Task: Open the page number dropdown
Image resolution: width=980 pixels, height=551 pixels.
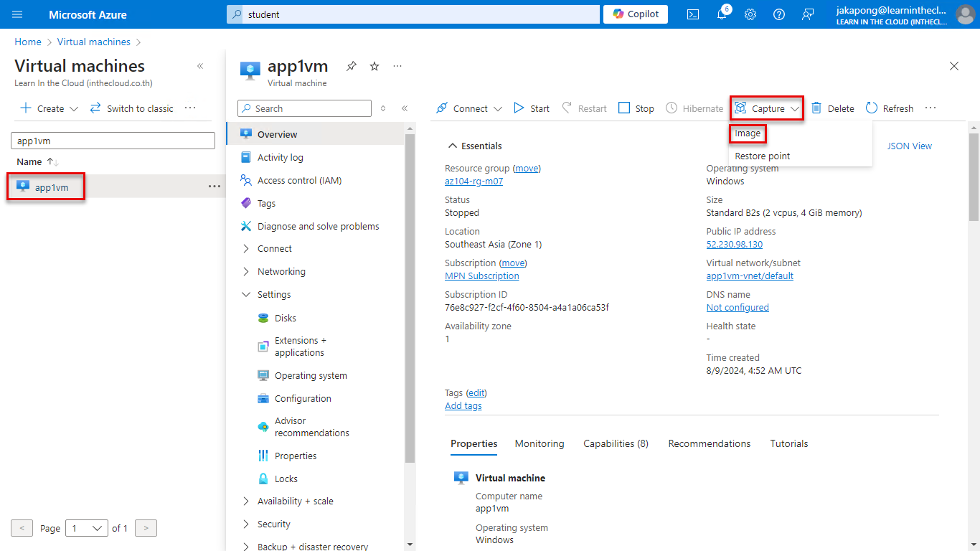Action: (87, 528)
